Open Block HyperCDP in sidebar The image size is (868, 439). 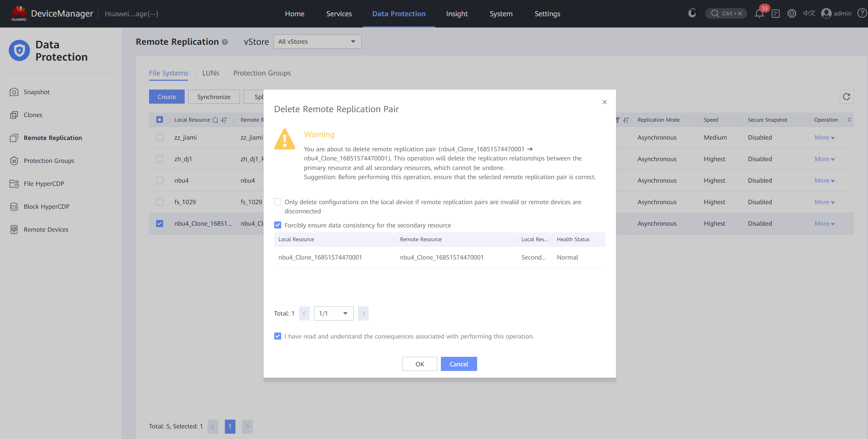[46, 207]
